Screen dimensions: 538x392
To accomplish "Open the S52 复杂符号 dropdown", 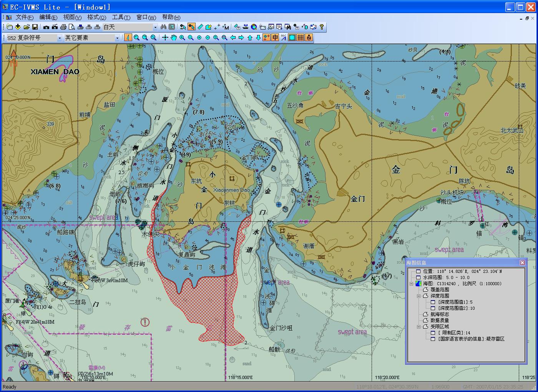I will 59,38.
